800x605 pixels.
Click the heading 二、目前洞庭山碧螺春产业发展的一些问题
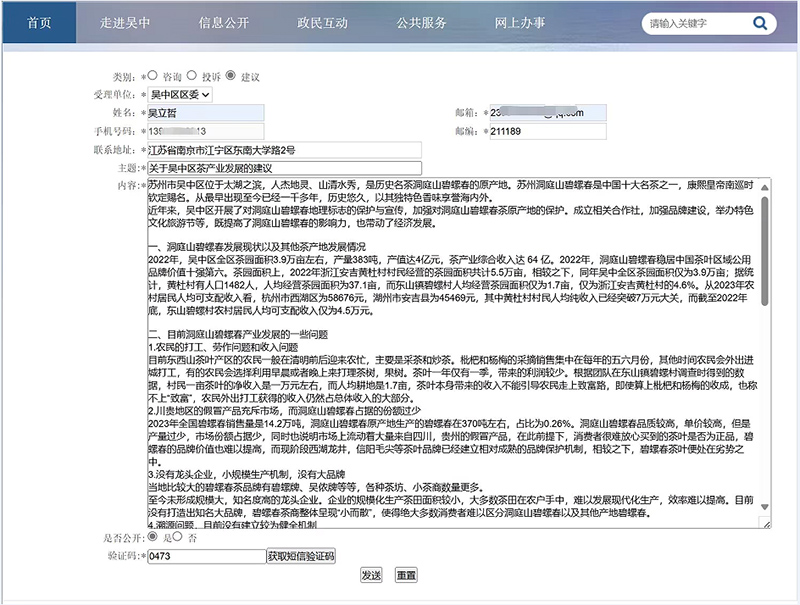pyautogui.click(x=238, y=335)
